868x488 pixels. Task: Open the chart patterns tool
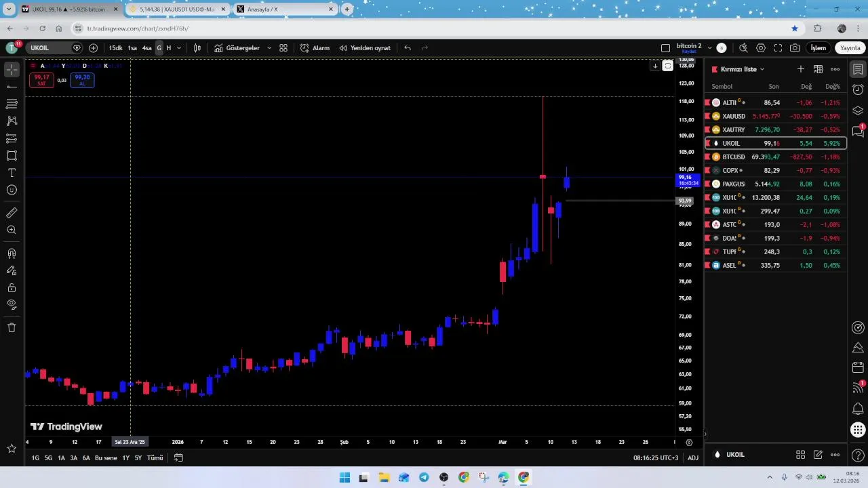(12, 121)
